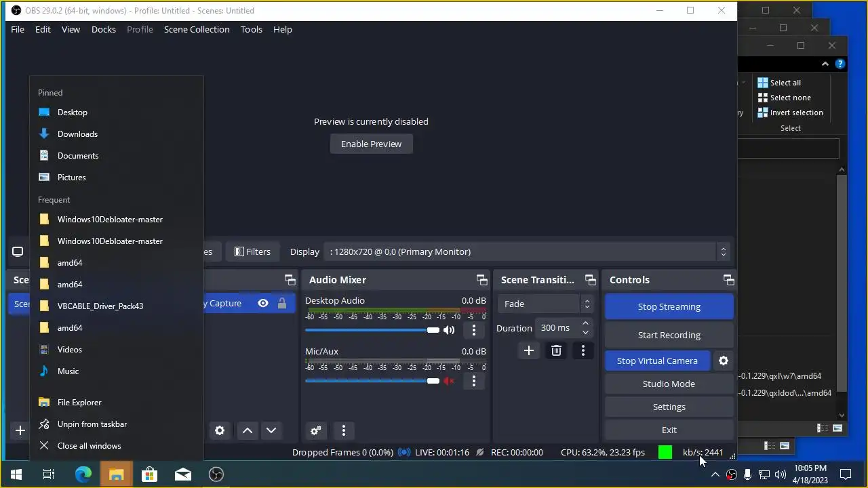Adjust the Desktop Audio volume slider
The height and width of the screenshot is (488, 868).
click(x=372, y=330)
